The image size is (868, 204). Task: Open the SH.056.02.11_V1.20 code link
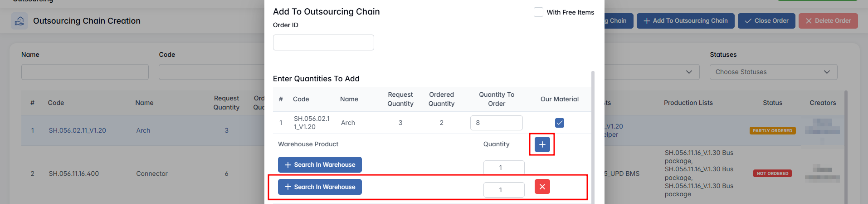[x=77, y=130]
